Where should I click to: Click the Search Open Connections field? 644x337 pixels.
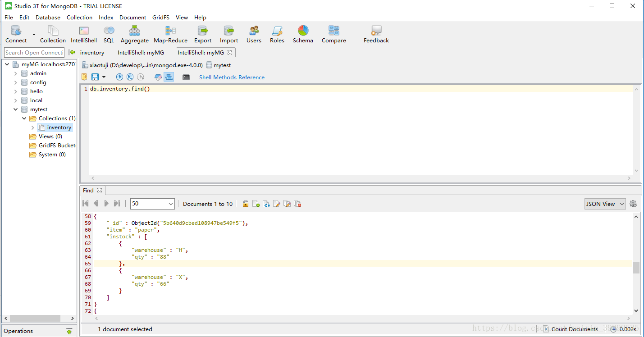(x=34, y=52)
